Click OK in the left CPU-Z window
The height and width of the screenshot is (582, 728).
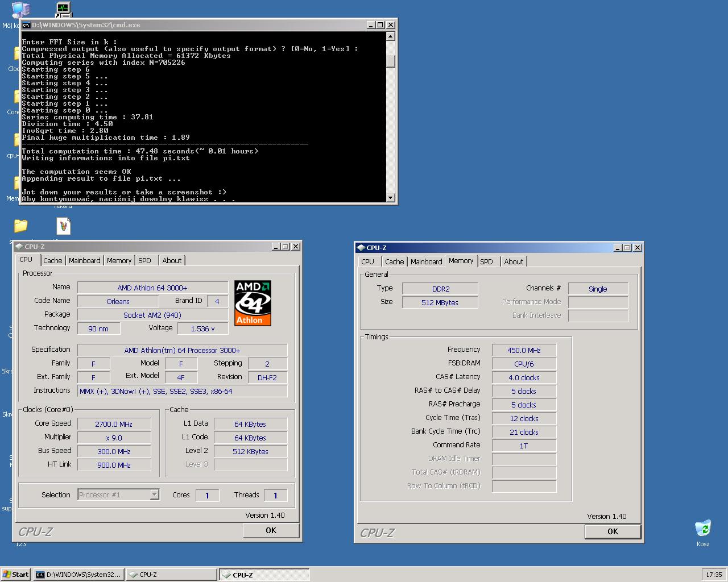coord(271,530)
